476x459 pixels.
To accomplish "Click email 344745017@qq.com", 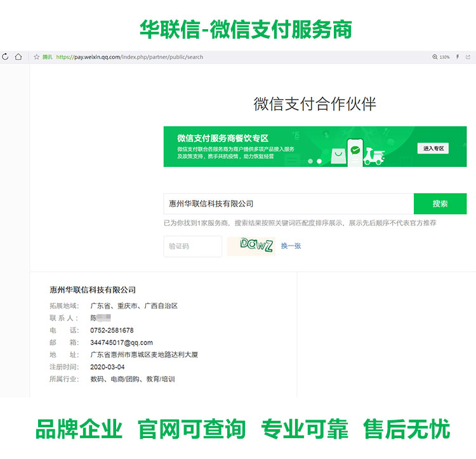I will 121,343.
